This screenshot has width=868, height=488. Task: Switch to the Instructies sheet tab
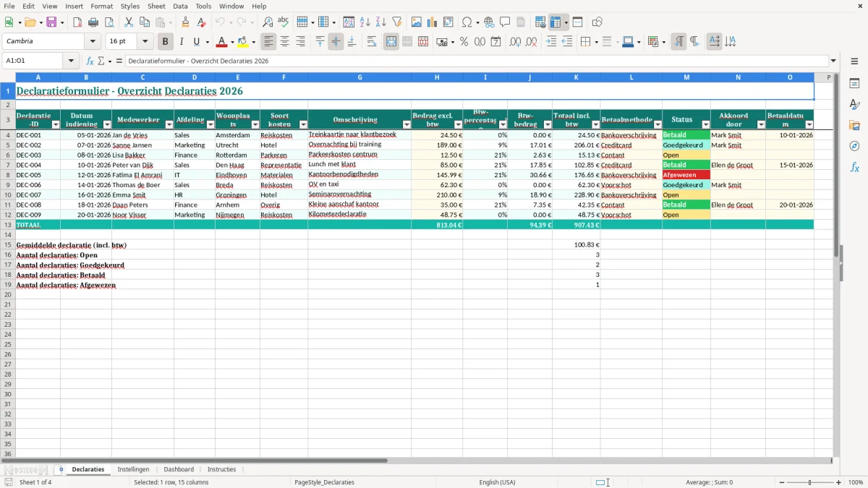(x=222, y=469)
